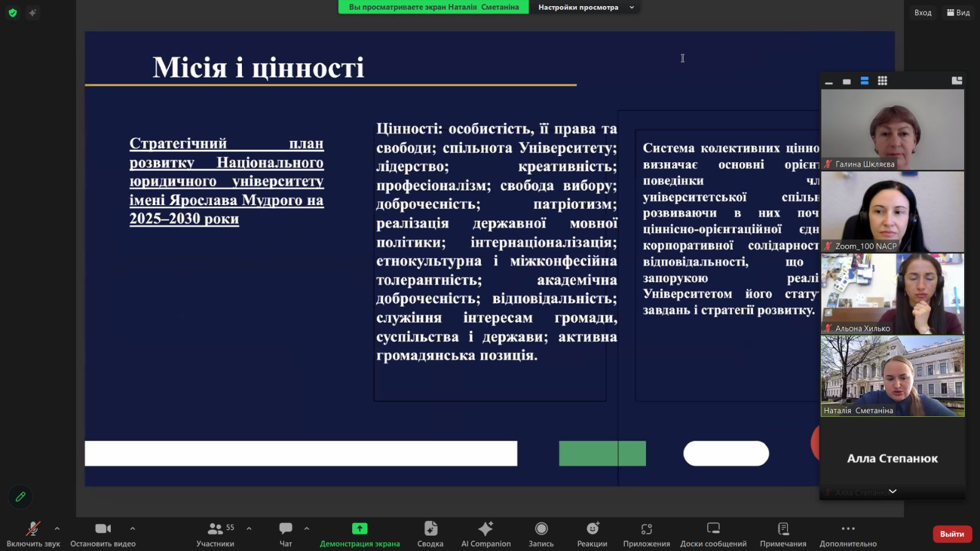Click the red Выйти button
980x551 pixels.
[952, 534]
